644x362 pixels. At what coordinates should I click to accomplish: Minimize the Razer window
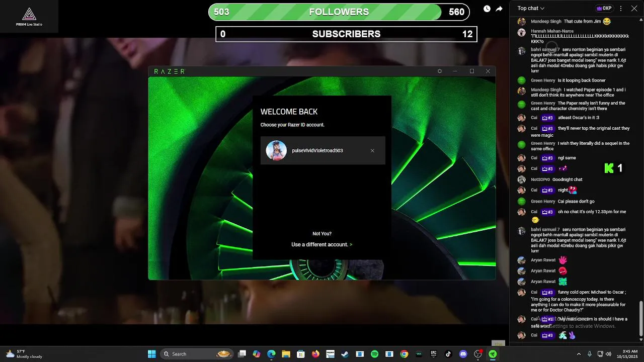[x=455, y=71]
